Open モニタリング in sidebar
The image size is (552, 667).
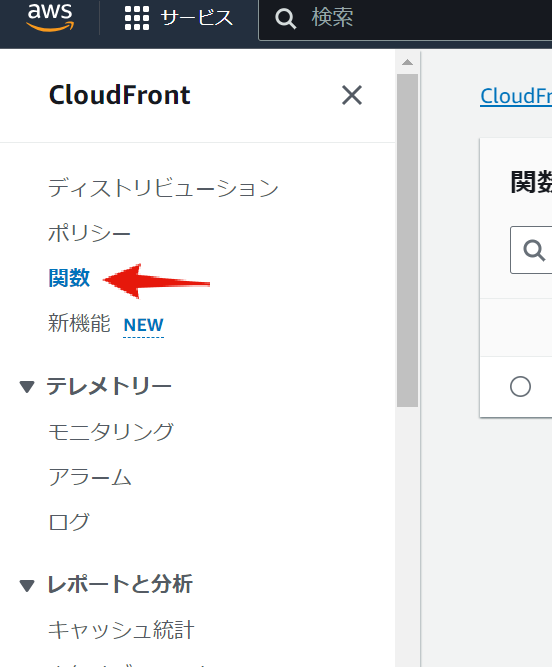pos(111,431)
